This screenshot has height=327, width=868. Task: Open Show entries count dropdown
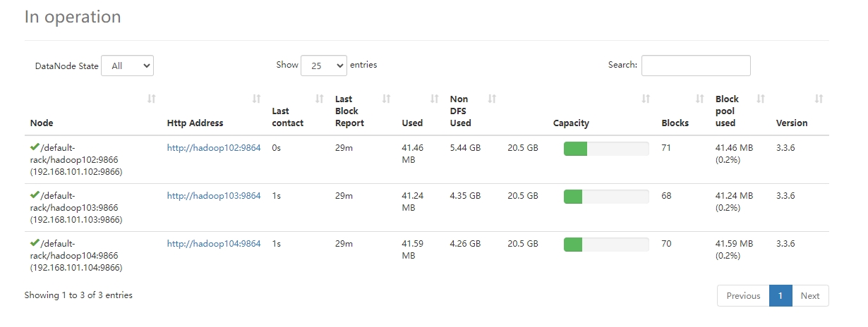coord(323,65)
